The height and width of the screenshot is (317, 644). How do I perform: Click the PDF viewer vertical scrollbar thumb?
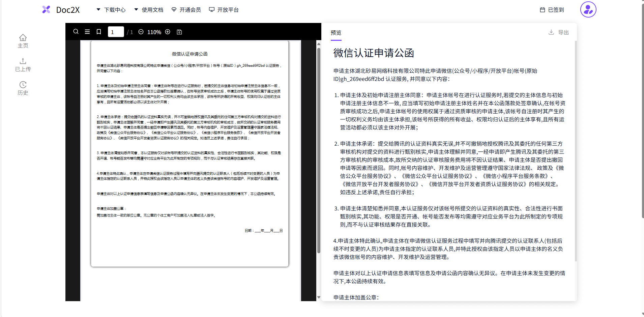tap(319, 150)
